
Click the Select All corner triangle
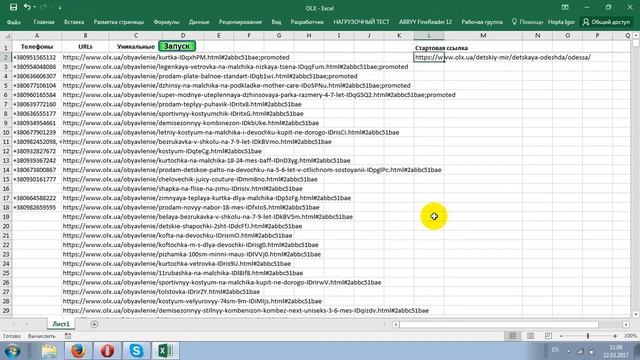click(x=7, y=36)
